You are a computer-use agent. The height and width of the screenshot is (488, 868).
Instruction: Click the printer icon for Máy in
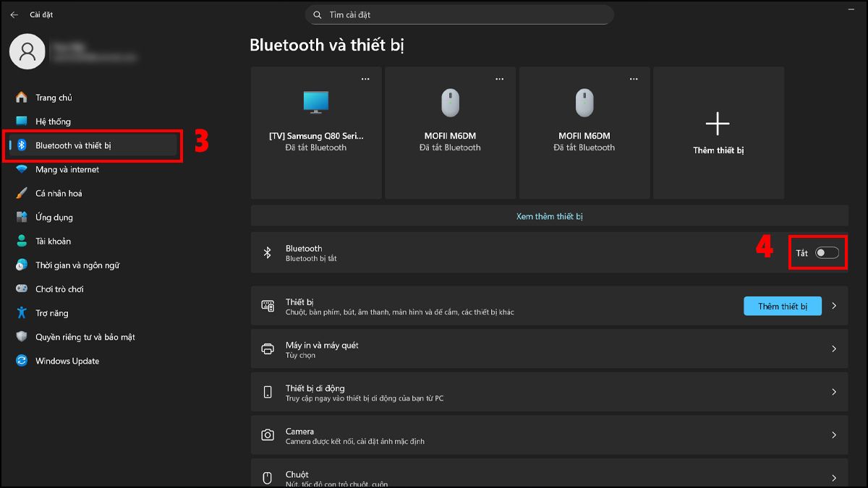click(x=268, y=349)
